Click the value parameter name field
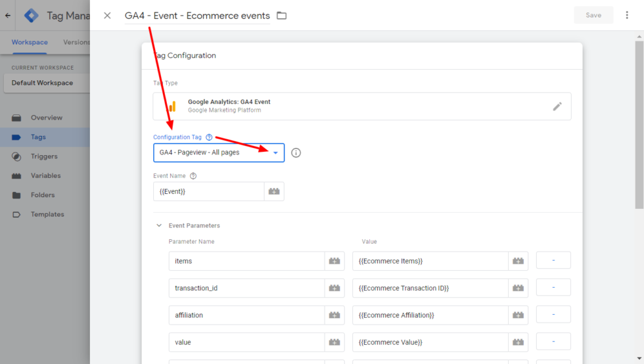 tap(246, 342)
